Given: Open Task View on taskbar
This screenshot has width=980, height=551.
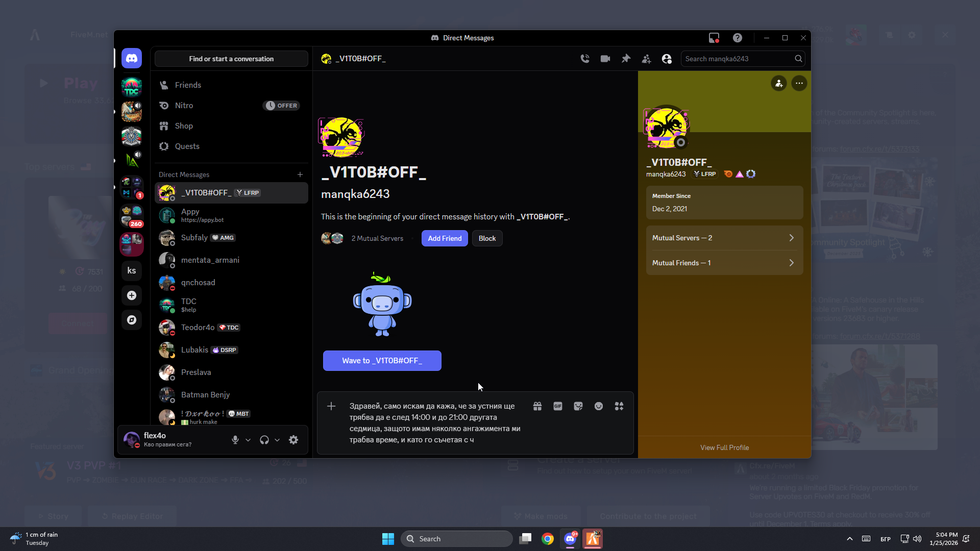Looking at the screenshot, I should 525,539.
